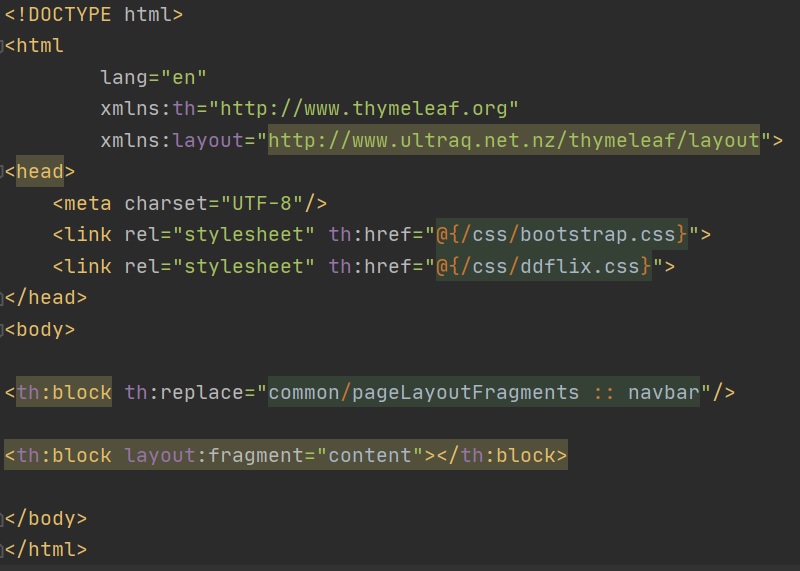Place cursor in the DOCTYPE declaration

point(93,15)
